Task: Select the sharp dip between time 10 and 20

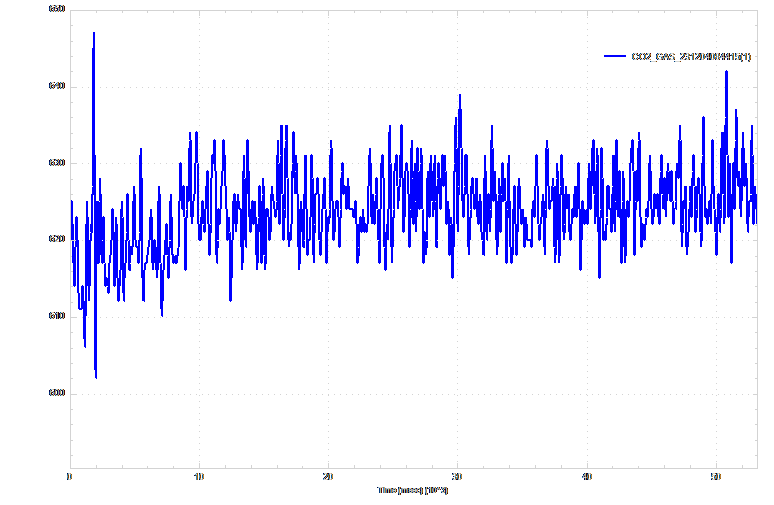Action: pyautogui.click(x=231, y=300)
